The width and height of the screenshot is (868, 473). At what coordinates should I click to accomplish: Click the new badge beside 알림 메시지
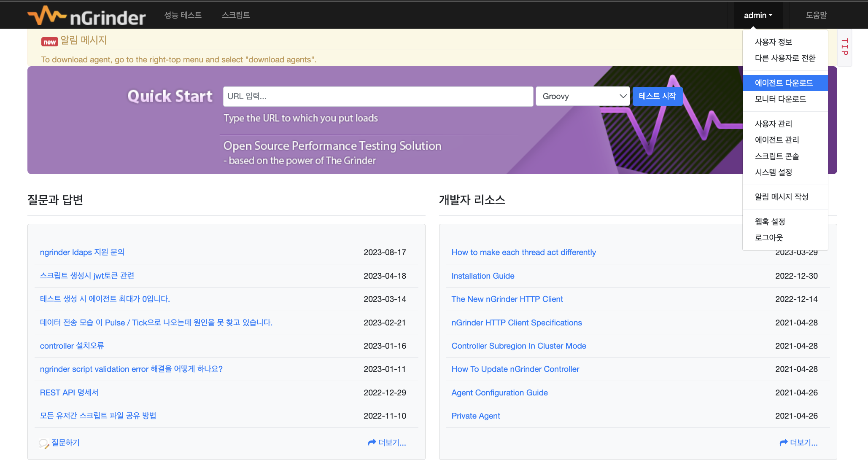(x=50, y=42)
